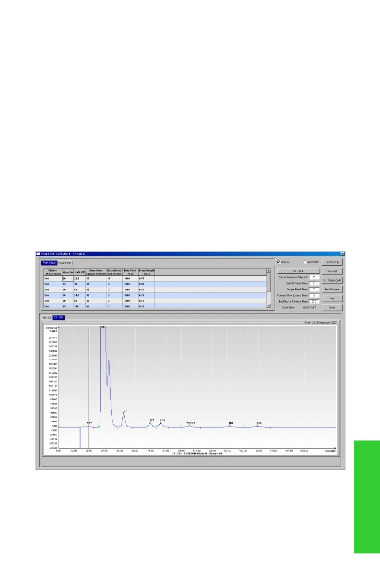Click the Min. Peak Area column header
380x588 pixels.
coord(130,272)
